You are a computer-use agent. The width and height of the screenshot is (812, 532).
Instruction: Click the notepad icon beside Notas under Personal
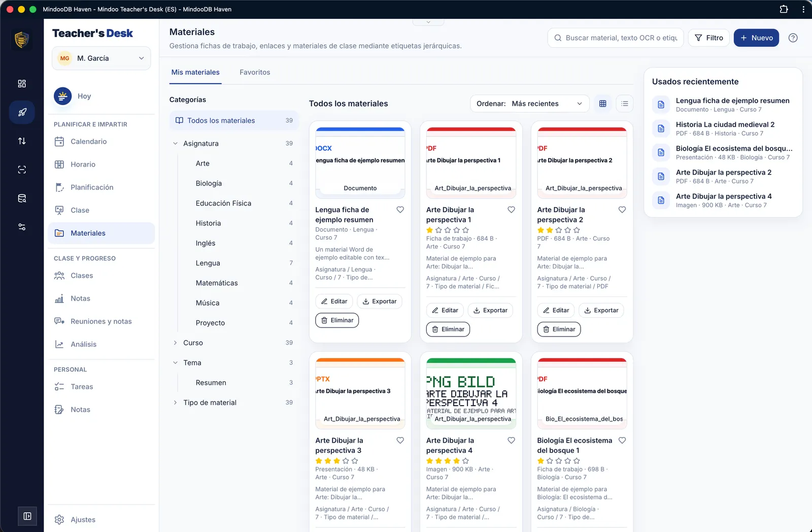tap(59, 410)
